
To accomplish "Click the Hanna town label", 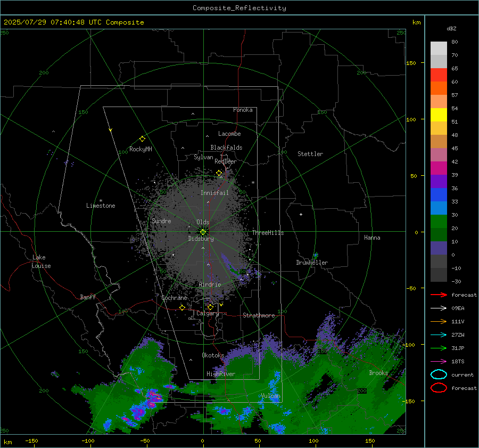I will click(x=372, y=238).
